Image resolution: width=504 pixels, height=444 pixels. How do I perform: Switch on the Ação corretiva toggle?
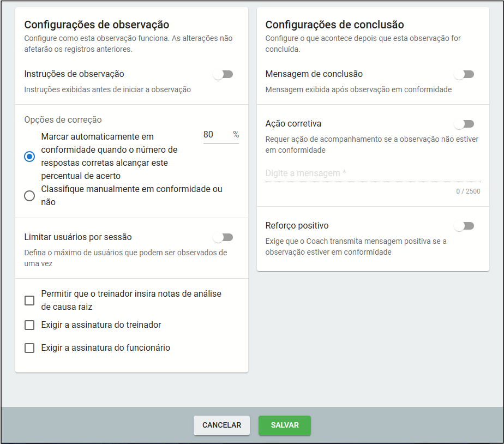pos(464,124)
